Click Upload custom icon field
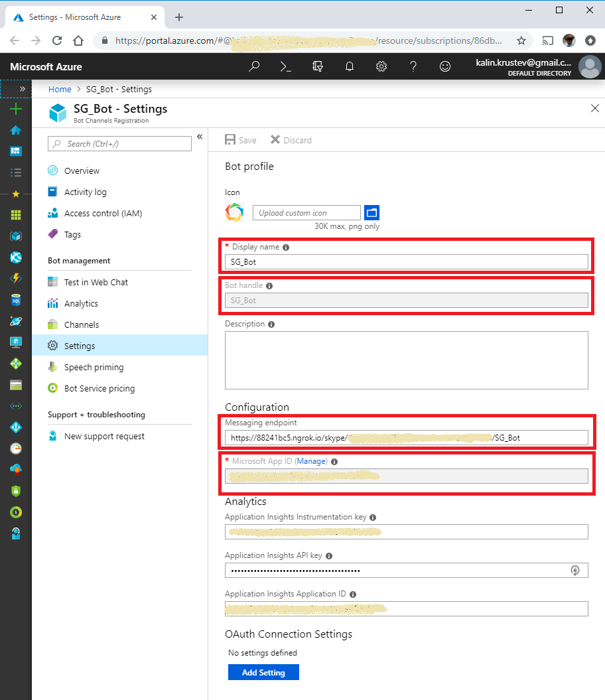The height and width of the screenshot is (700, 605). pyautogui.click(x=306, y=213)
